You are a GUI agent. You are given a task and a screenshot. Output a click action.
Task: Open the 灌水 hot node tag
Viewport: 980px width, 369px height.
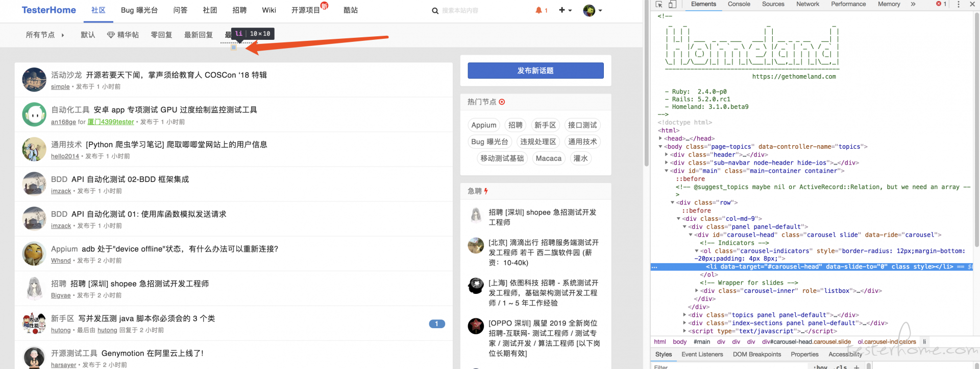tap(581, 158)
